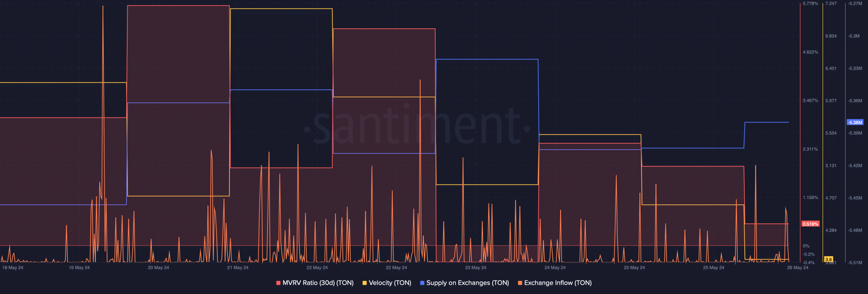Click the 18 May 24 date label
Viewport: 868px width, 294px height.
tap(13, 268)
